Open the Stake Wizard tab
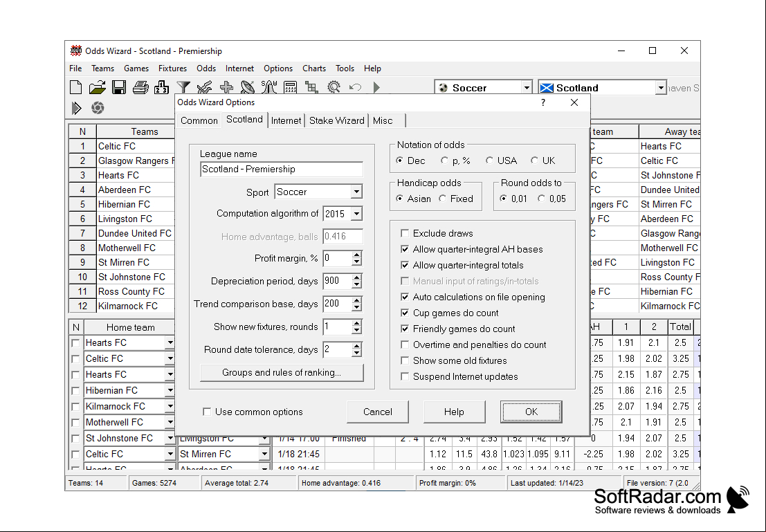 click(x=337, y=120)
